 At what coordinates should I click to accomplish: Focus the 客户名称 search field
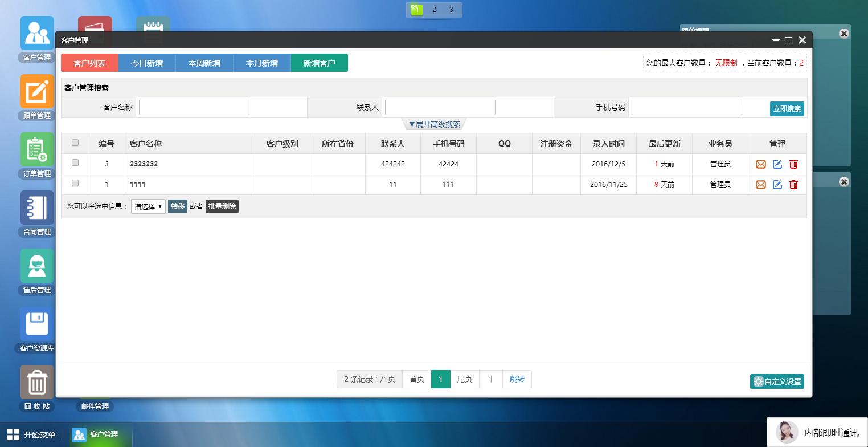click(x=194, y=107)
